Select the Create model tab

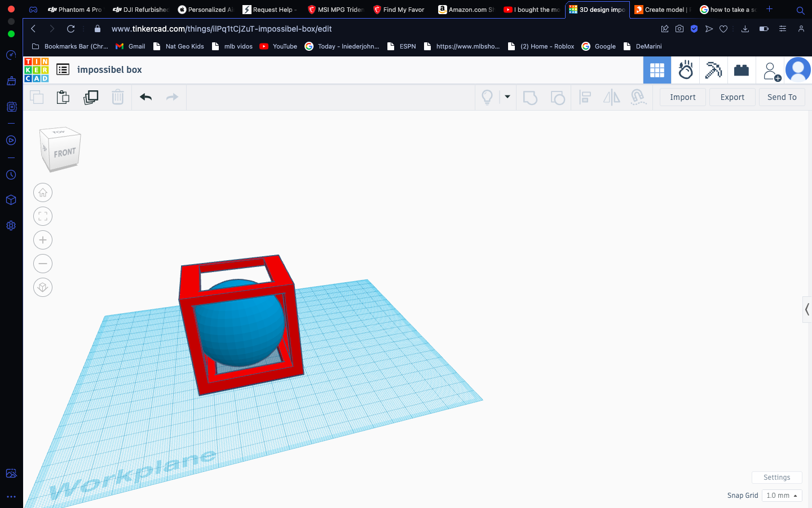tap(662, 10)
